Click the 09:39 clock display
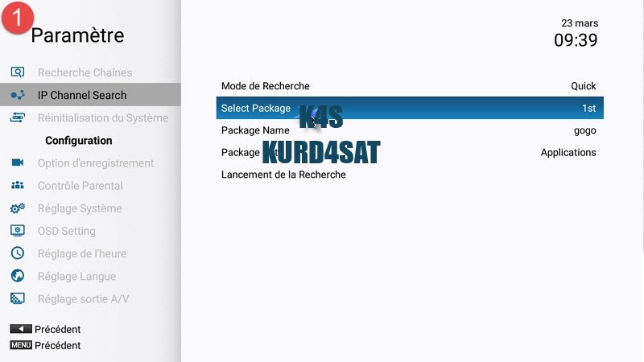 pyautogui.click(x=576, y=39)
